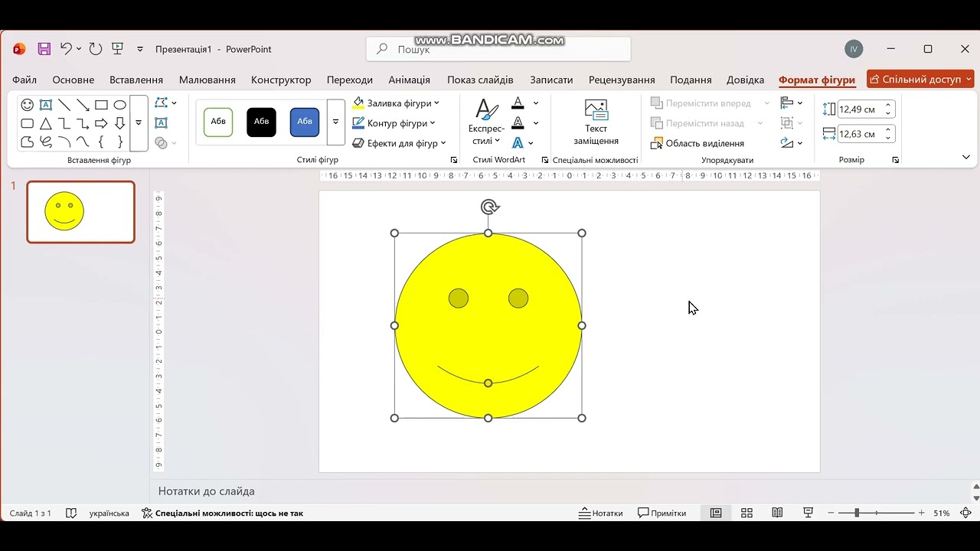Viewport: 980px width, 551px height.
Task: Fit slide to current window icon
Action: pyautogui.click(x=966, y=513)
